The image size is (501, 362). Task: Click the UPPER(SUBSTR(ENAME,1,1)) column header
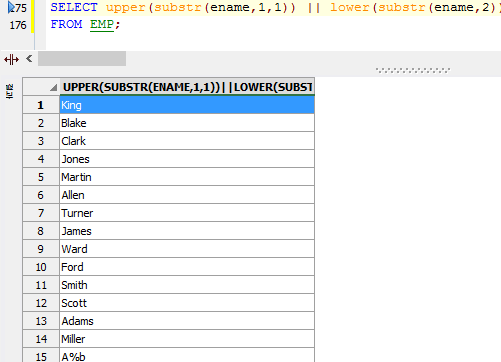click(x=187, y=87)
